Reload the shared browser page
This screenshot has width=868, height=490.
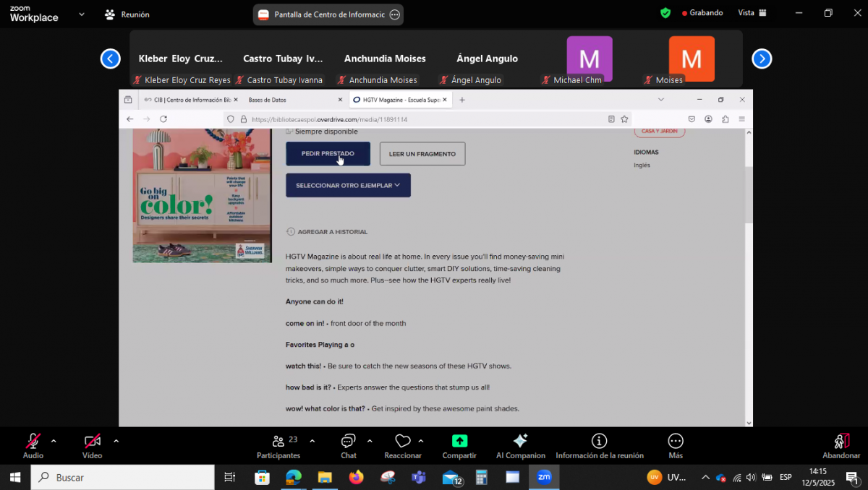[x=163, y=119]
